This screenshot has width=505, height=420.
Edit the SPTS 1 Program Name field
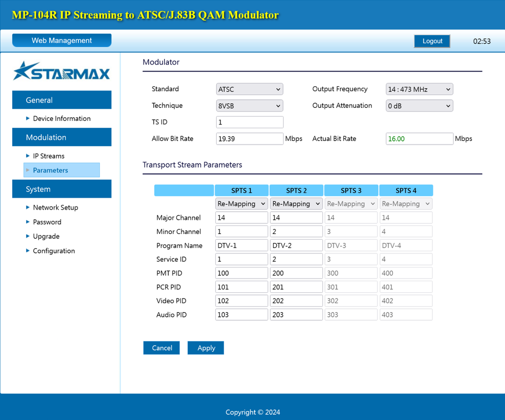coord(241,245)
